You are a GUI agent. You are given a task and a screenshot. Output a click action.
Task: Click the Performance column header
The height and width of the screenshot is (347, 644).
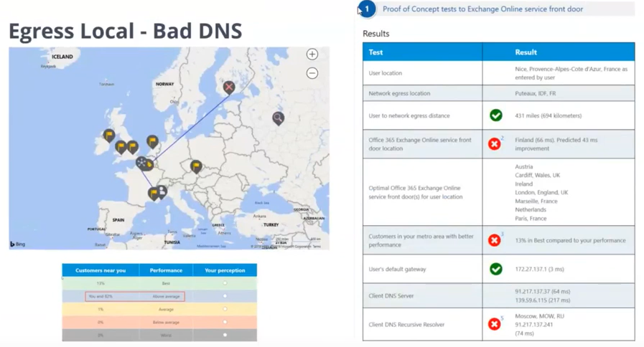(166, 270)
